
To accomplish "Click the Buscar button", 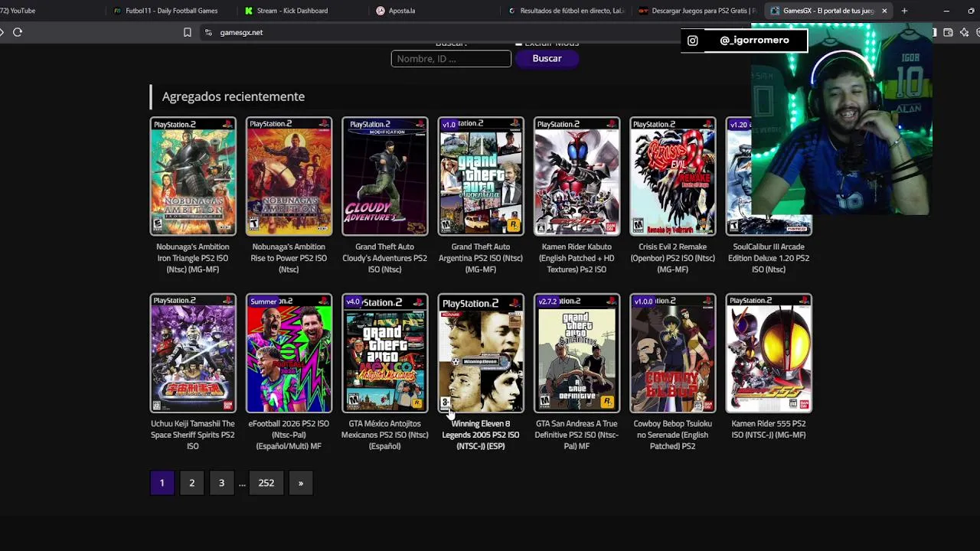I will click(547, 59).
